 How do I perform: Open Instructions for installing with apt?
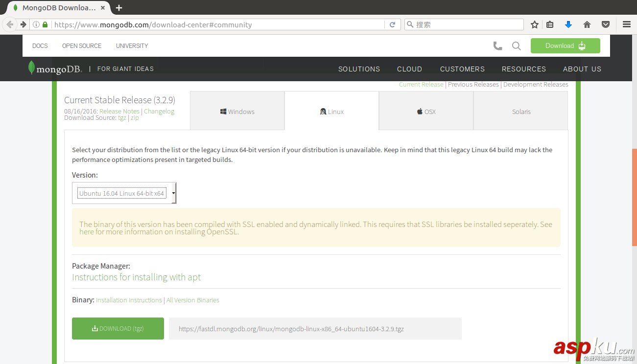coord(137,277)
